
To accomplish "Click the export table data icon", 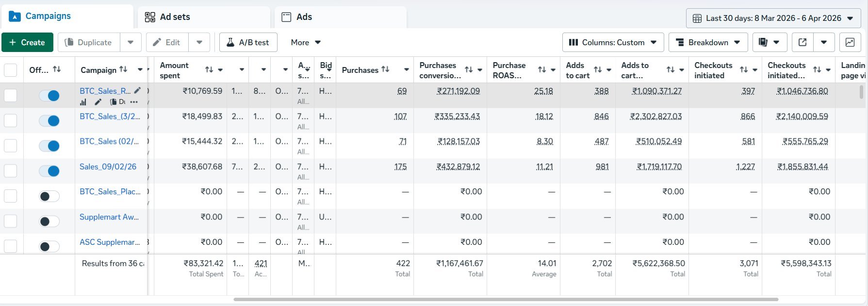I will pyautogui.click(x=802, y=42).
